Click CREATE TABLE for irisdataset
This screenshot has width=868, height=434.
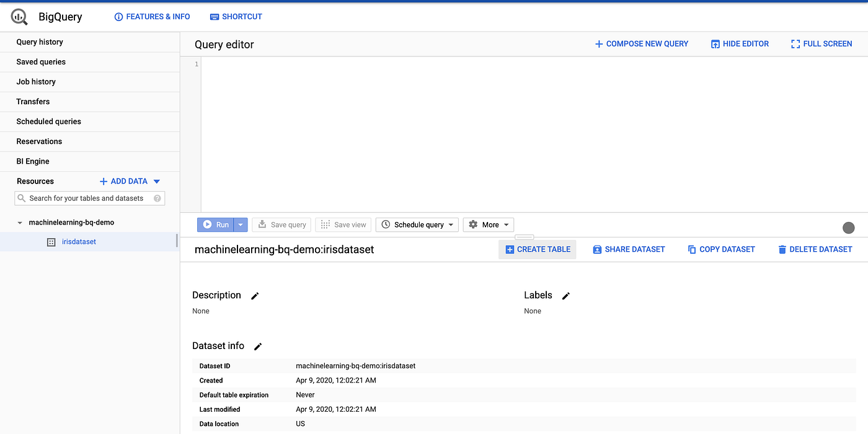(537, 249)
